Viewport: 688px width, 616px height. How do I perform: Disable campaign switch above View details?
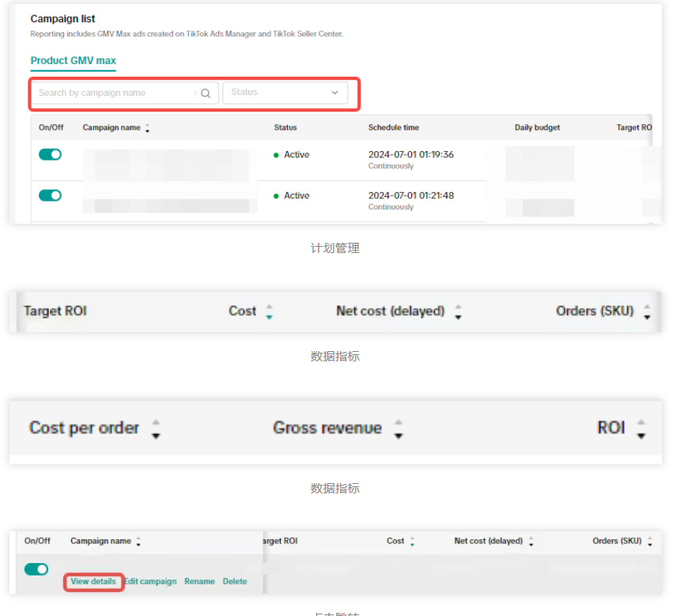[x=36, y=569]
